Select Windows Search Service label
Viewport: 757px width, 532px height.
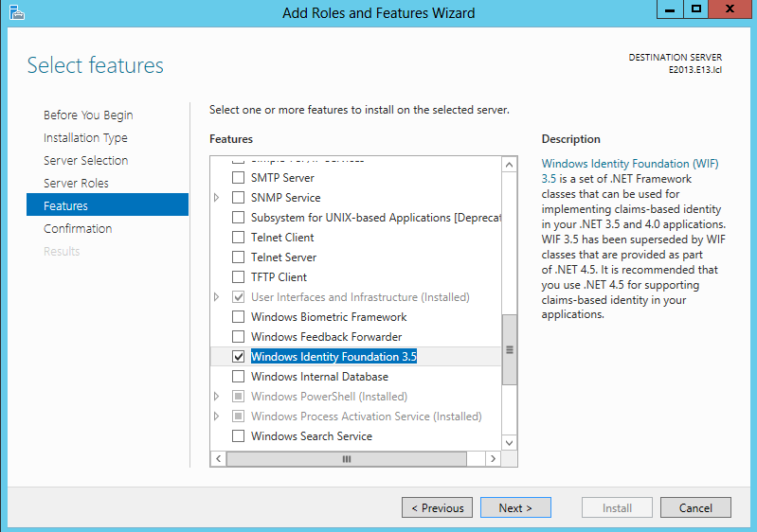tap(312, 435)
